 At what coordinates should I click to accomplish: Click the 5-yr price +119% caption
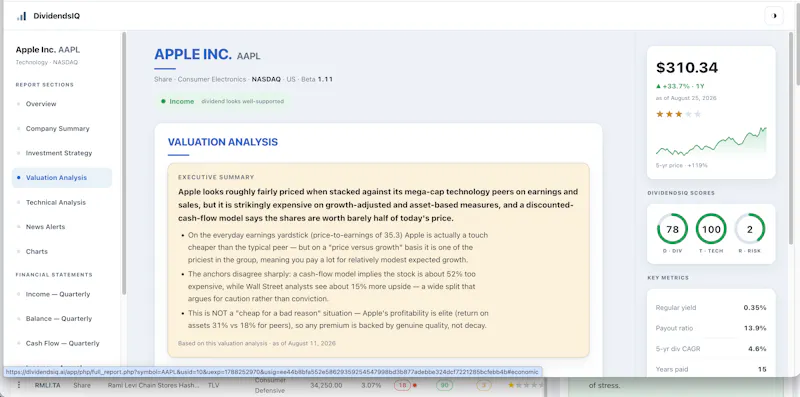coord(682,165)
